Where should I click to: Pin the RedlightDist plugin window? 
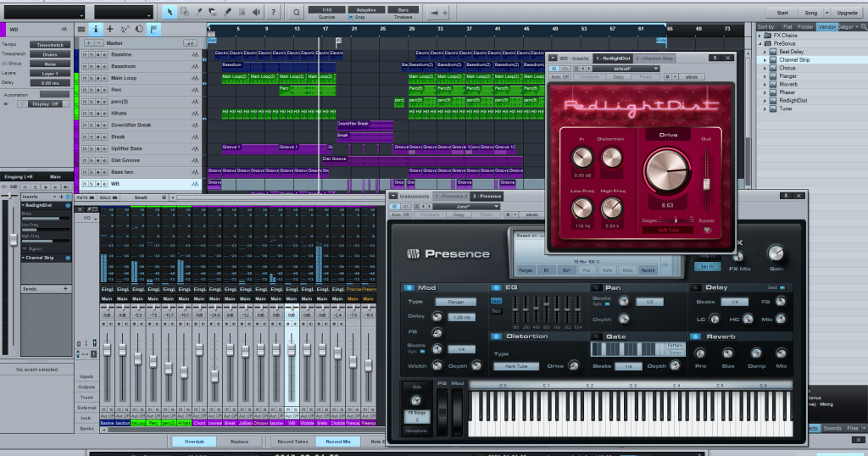click(715, 58)
